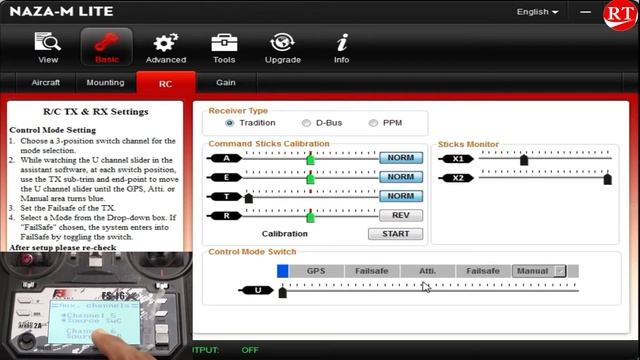Start the stick calibration
This screenshot has height=360, width=640.
click(x=396, y=234)
